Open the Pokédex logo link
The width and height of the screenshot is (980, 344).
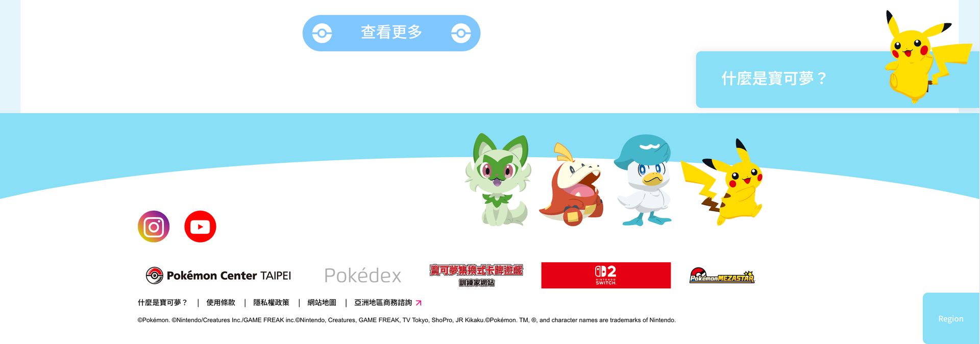(x=363, y=276)
